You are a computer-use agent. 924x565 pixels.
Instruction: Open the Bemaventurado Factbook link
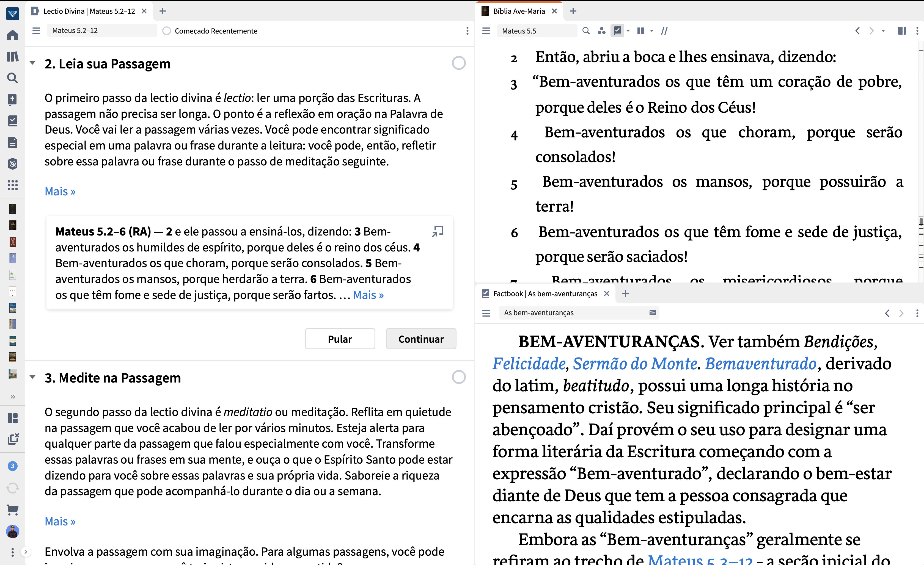[x=760, y=363]
